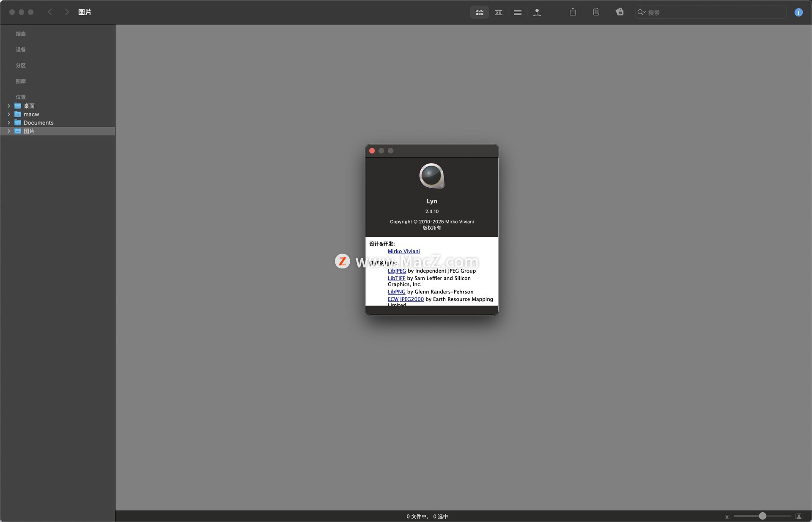Click the 图片 window title
Screen dimensions: 812x522
pyautogui.click(x=85, y=12)
